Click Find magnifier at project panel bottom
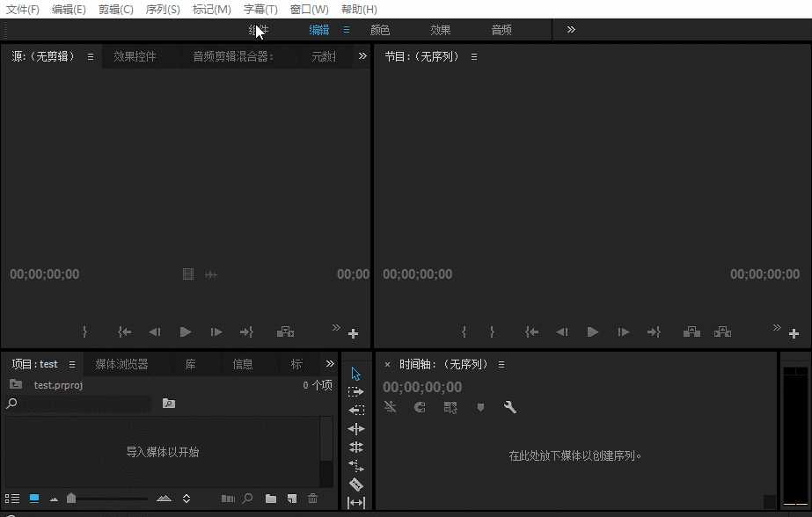812x517 pixels. (x=247, y=499)
